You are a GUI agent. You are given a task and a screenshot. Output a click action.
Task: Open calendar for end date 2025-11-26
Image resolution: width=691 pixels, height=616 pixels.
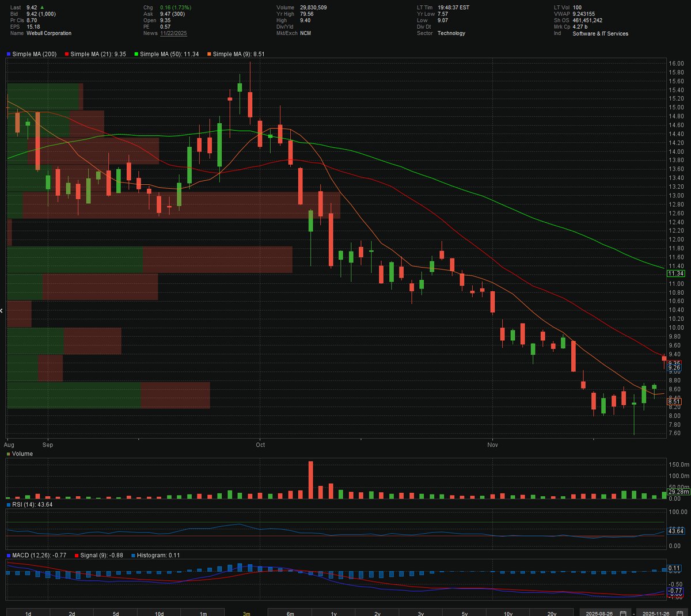679,613
